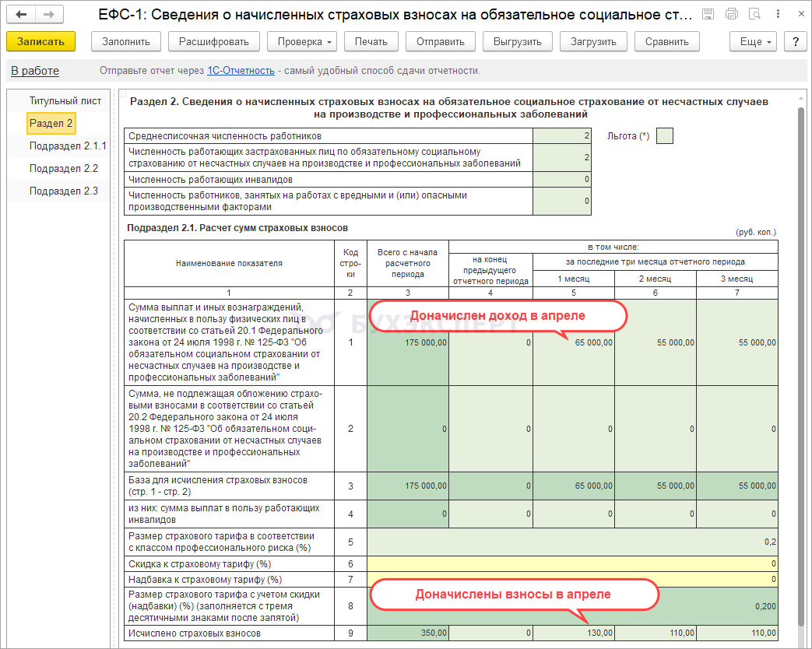Edit Численность работающих инвалидов value

point(562,180)
